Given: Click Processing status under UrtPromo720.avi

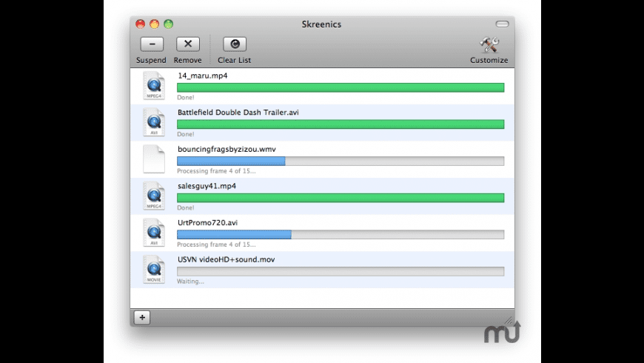Looking at the screenshot, I should pos(216,244).
